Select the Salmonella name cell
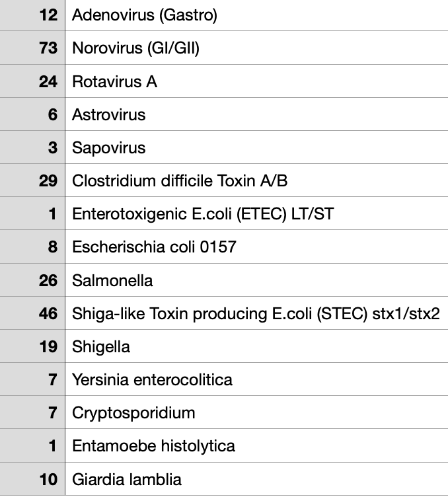 coord(112,280)
